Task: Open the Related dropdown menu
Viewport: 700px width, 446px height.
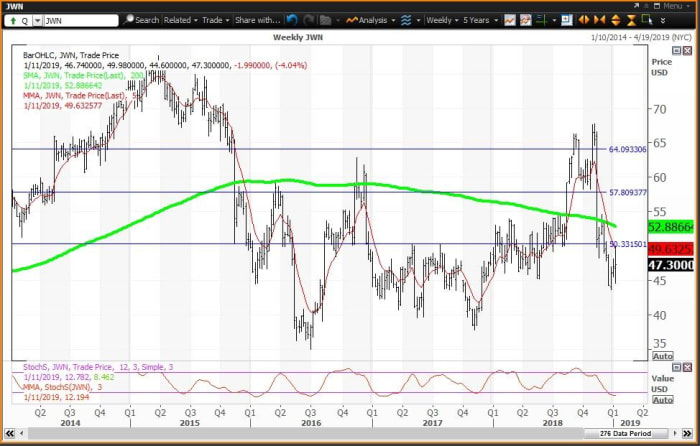Action: pyautogui.click(x=181, y=19)
